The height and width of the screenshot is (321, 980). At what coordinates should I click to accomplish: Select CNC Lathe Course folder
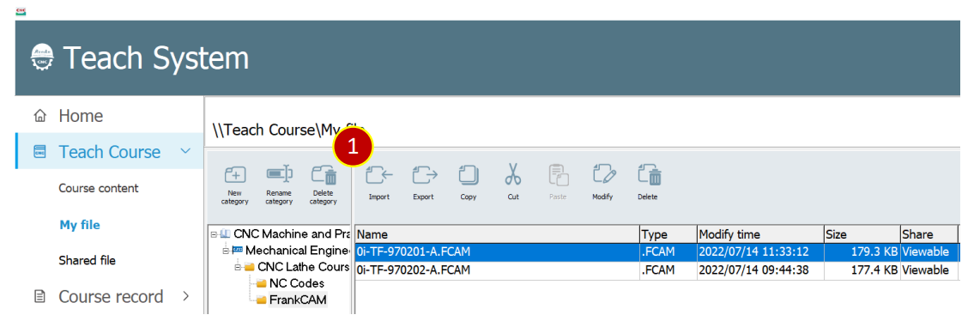pyautogui.click(x=303, y=267)
